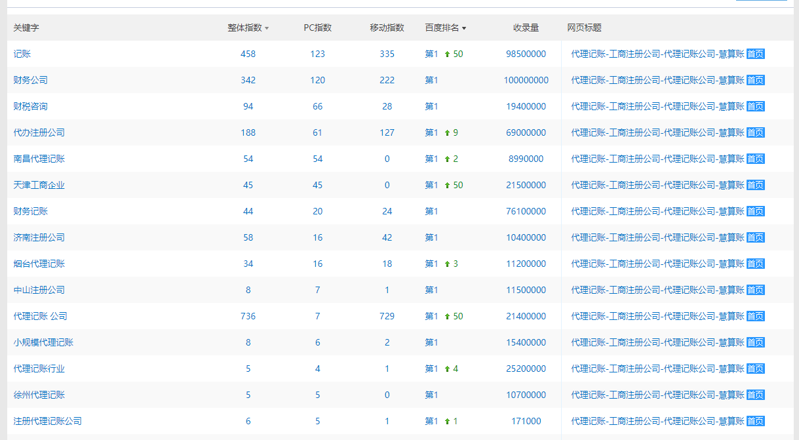Open the 小规模代理记账 keyword link
Viewport: 799px width, 440px height.
(43, 343)
